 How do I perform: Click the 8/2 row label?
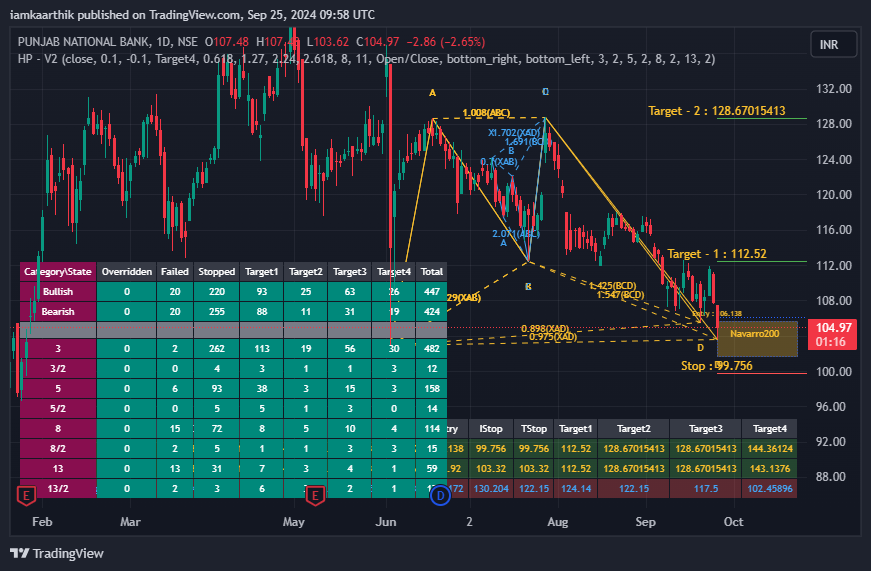click(x=58, y=448)
